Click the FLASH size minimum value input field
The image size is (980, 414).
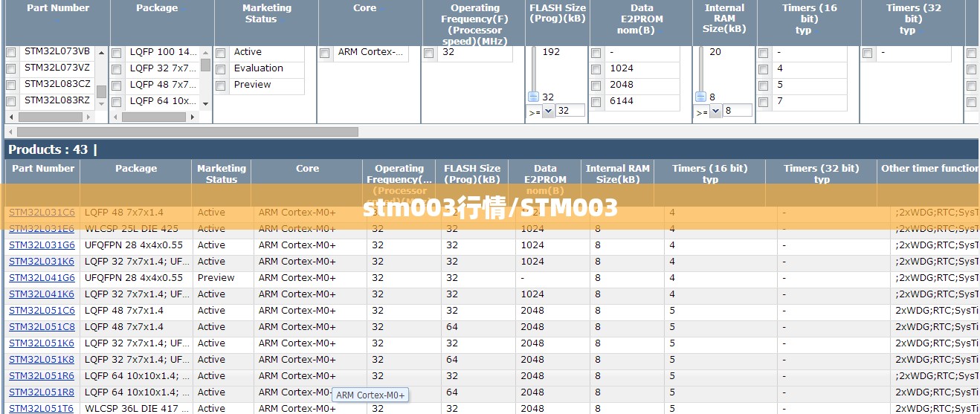click(x=570, y=111)
